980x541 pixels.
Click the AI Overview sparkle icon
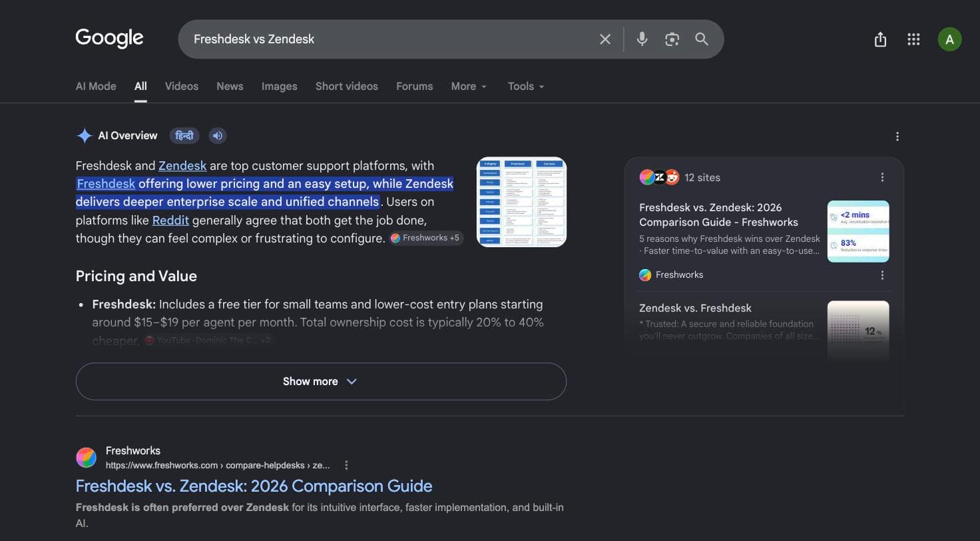(85, 136)
